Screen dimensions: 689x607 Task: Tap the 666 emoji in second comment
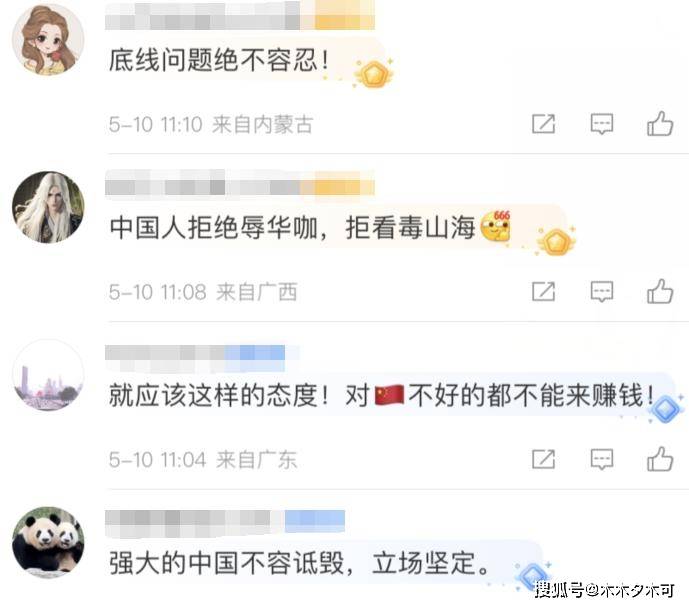click(x=495, y=226)
